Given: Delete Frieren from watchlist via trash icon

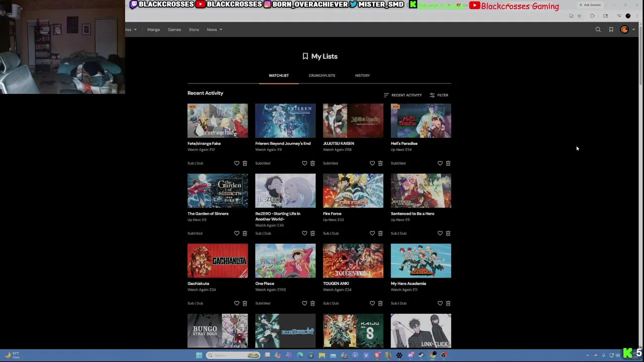Looking at the screenshot, I should (x=312, y=163).
